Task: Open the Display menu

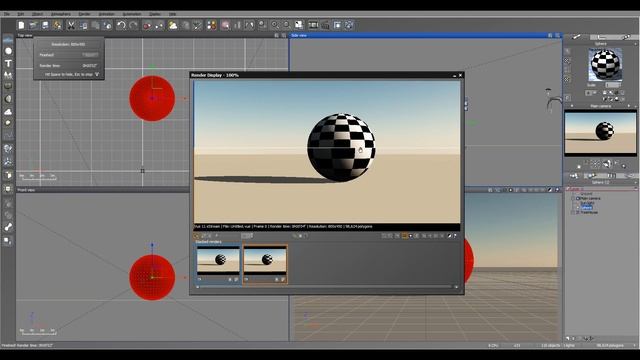Action: pyautogui.click(x=155, y=14)
